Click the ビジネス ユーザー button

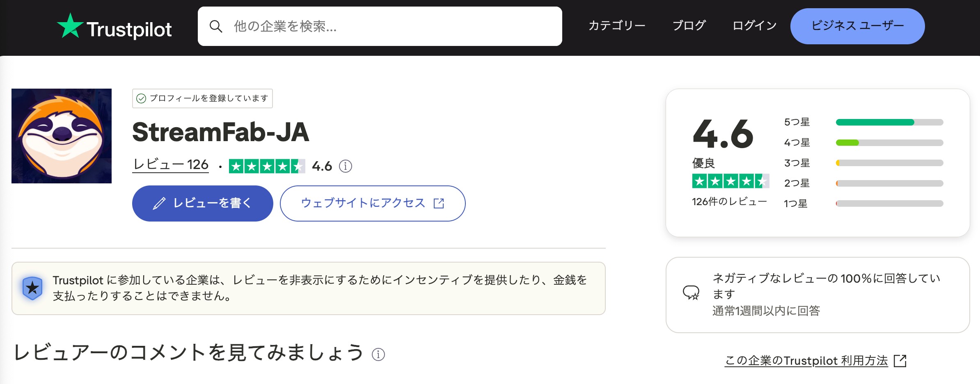pos(857,26)
